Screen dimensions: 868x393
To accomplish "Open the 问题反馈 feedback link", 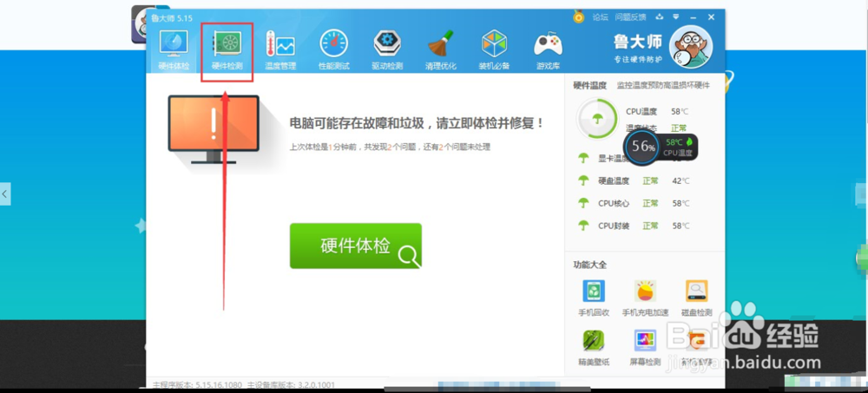I will point(630,17).
